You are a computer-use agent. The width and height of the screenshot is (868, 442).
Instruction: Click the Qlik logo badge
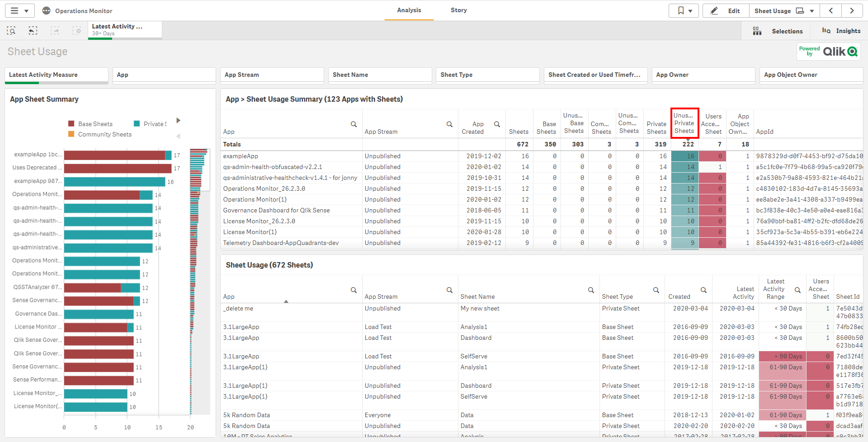point(828,51)
